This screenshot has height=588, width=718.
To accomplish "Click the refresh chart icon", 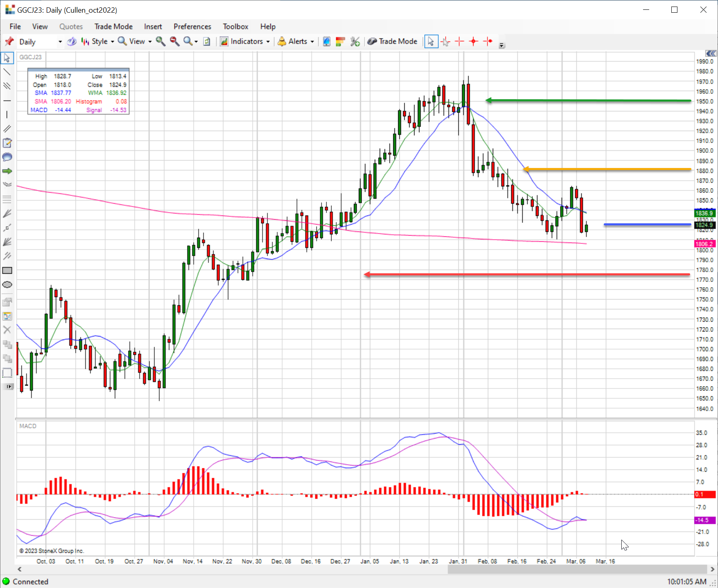I will (x=207, y=41).
